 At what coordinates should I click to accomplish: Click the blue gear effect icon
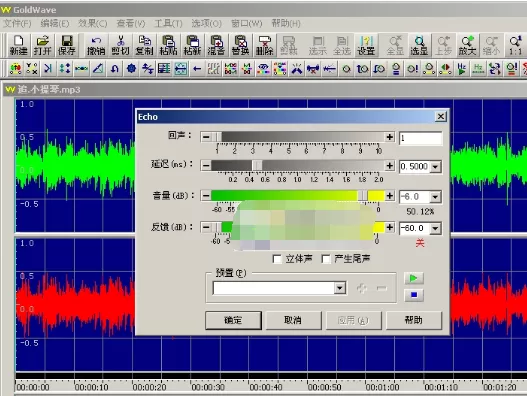(131, 69)
